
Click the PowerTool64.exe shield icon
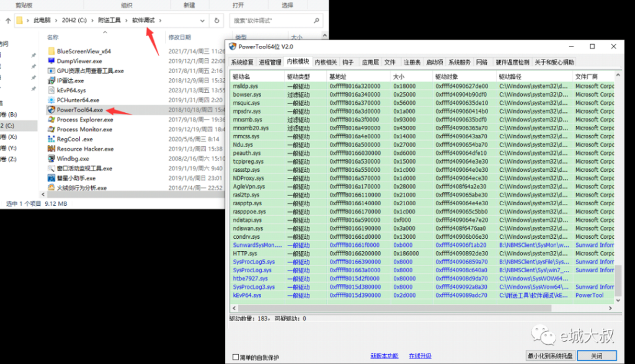pos(51,110)
